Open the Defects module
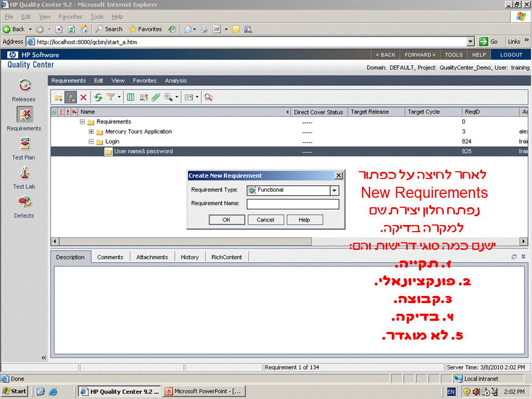This screenshot has height=399, width=532. pyautogui.click(x=24, y=207)
